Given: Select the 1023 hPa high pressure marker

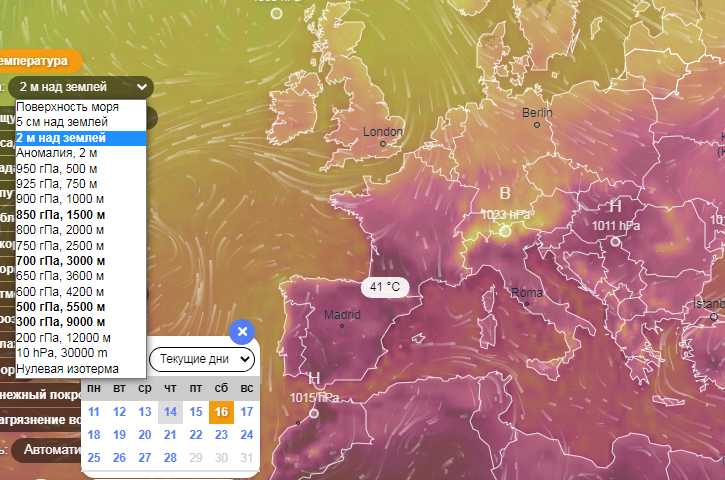Looking at the screenshot, I should click(x=505, y=231).
